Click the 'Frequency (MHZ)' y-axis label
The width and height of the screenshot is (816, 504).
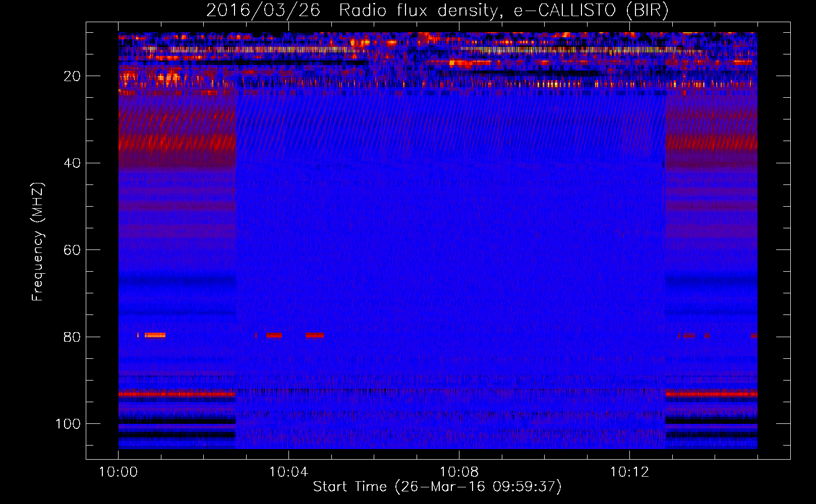click(x=38, y=242)
